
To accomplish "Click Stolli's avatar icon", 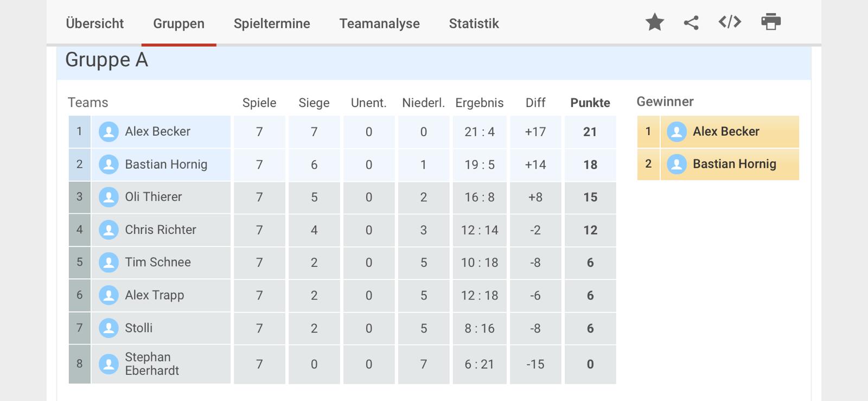I will [x=108, y=328].
